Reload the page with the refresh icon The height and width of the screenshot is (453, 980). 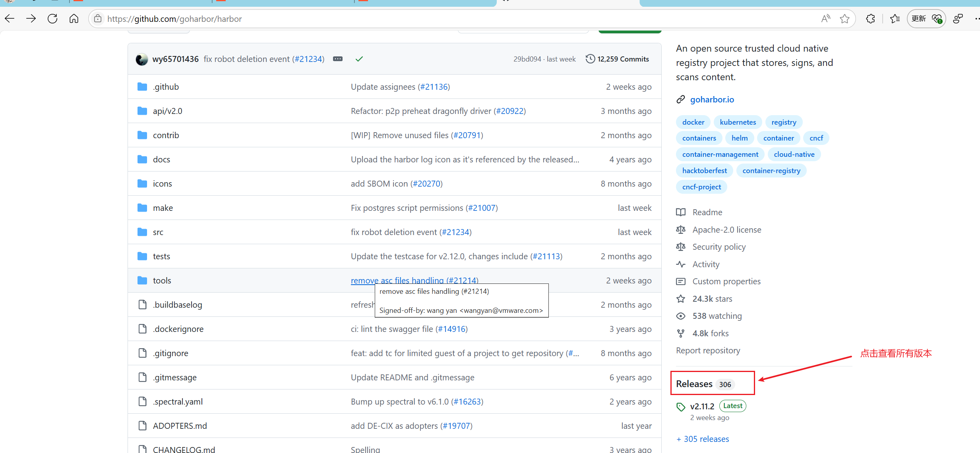pos(52,19)
